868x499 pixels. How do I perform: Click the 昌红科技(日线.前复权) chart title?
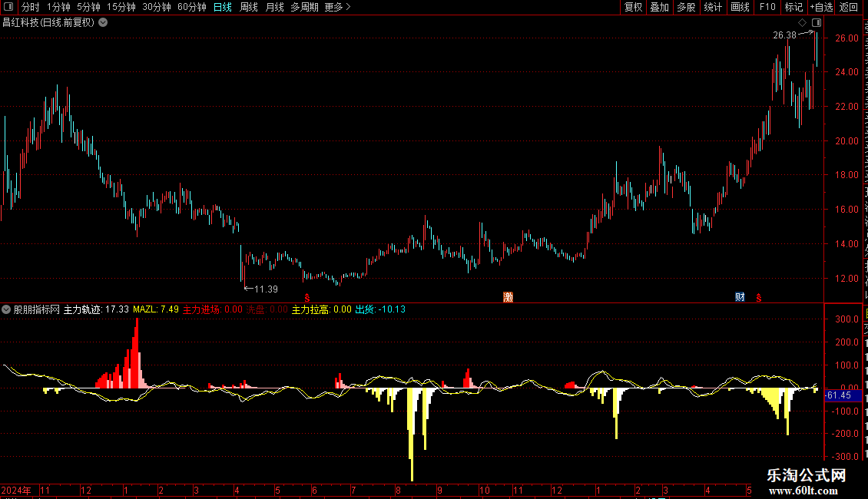[48, 23]
